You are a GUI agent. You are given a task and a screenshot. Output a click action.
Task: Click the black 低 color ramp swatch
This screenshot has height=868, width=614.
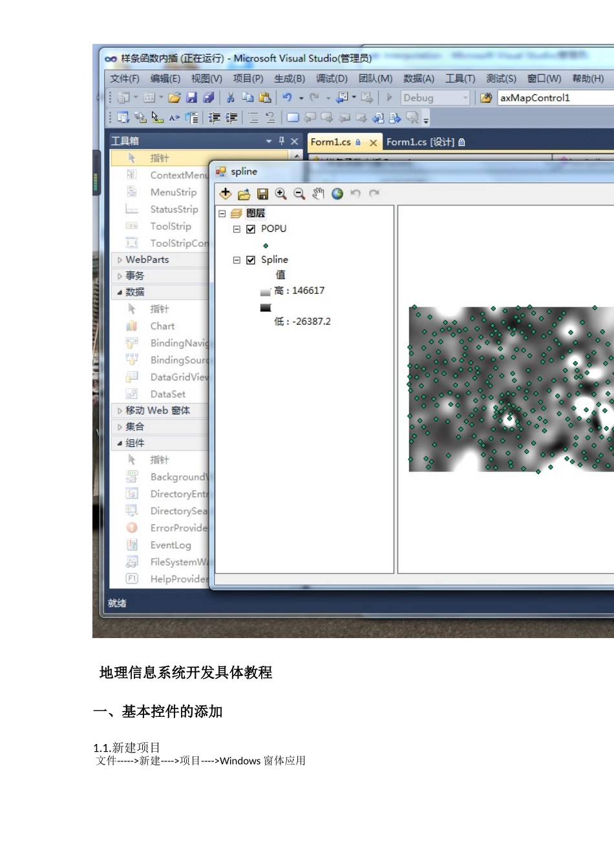coord(265,308)
